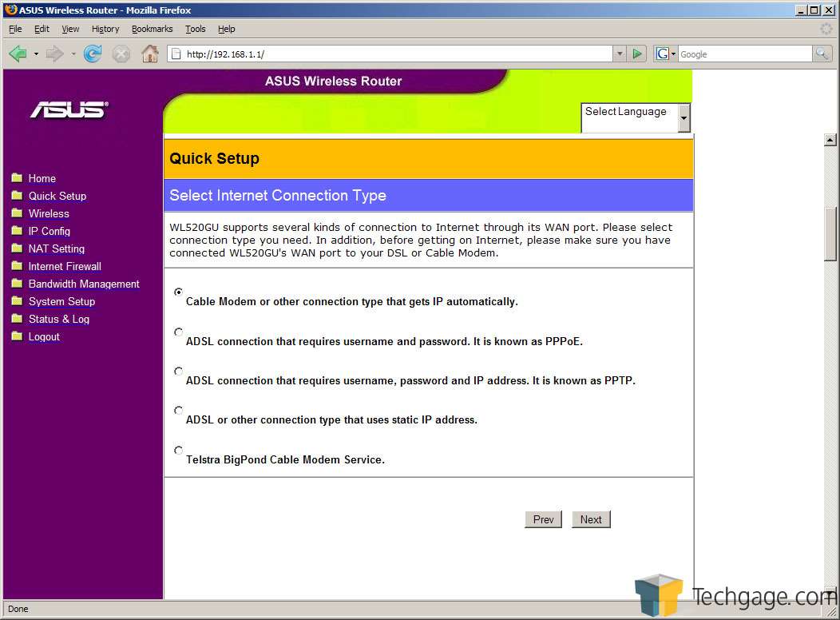Open the System Setup sidebar link
840x620 pixels.
click(61, 302)
